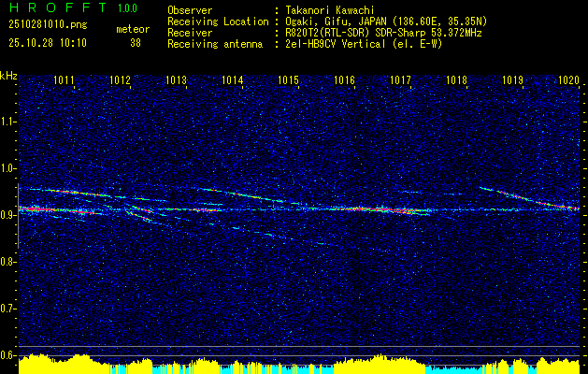Click the Receiving antenna field label
This screenshot has width=588, height=374.
click(x=215, y=44)
